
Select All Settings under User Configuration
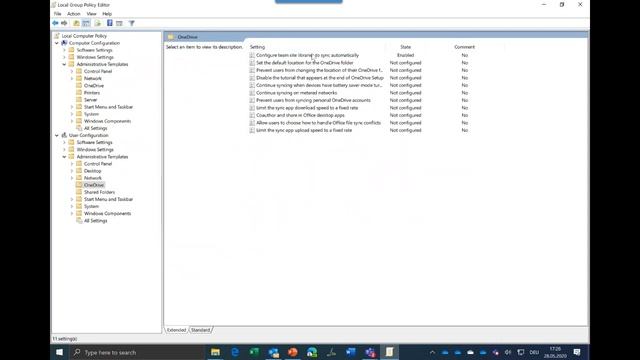pos(96,221)
